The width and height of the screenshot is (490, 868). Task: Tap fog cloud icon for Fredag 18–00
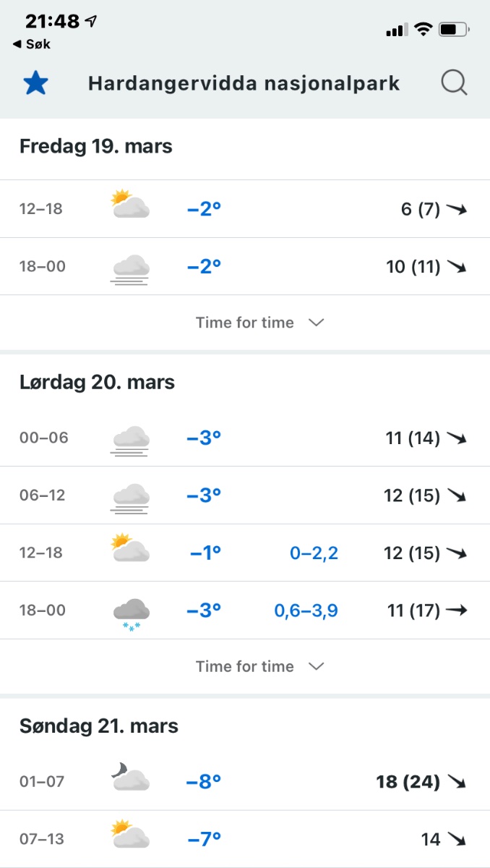click(130, 268)
